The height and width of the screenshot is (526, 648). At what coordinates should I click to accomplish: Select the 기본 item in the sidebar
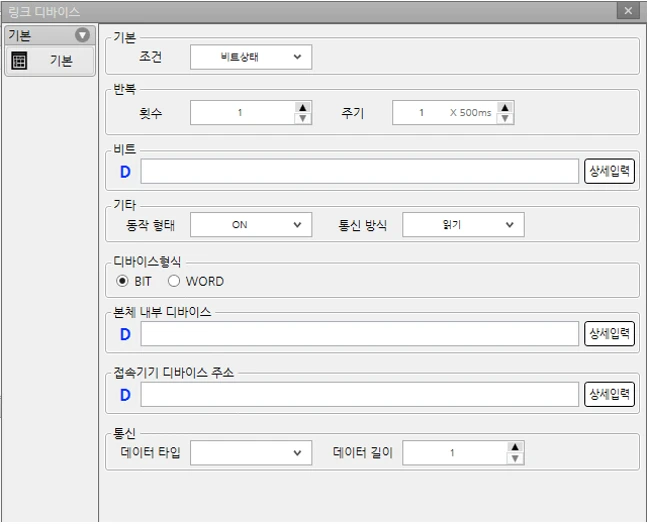click(x=50, y=61)
